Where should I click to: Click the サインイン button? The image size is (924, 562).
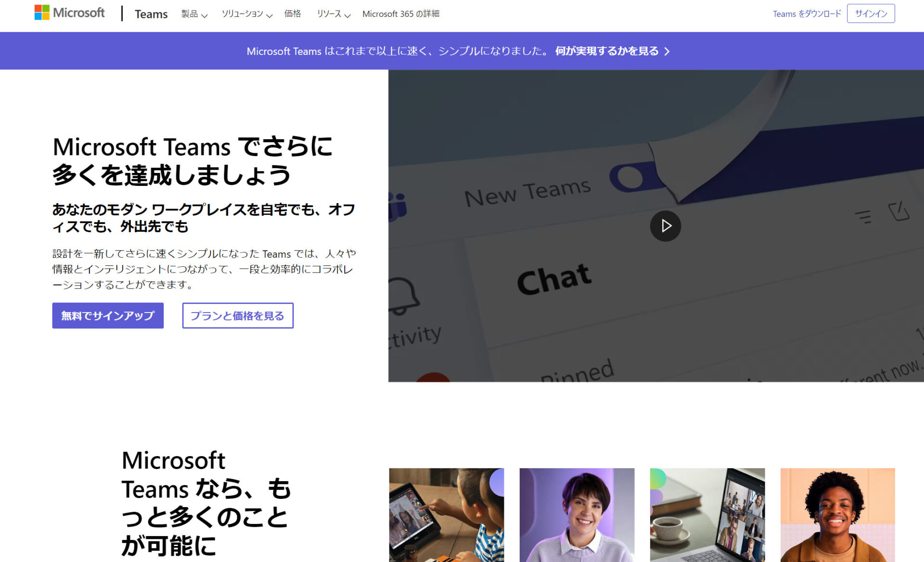point(870,13)
